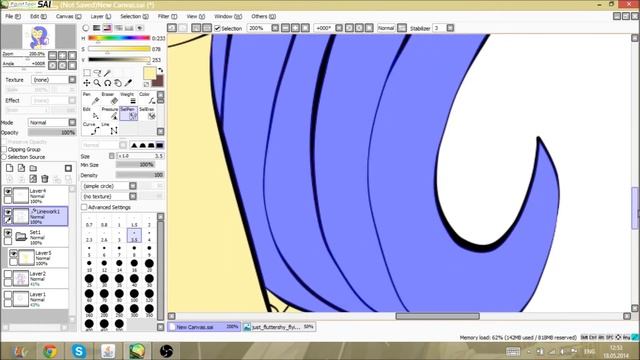Choose the SelPen tool
The image size is (640, 360).
coord(129,113)
